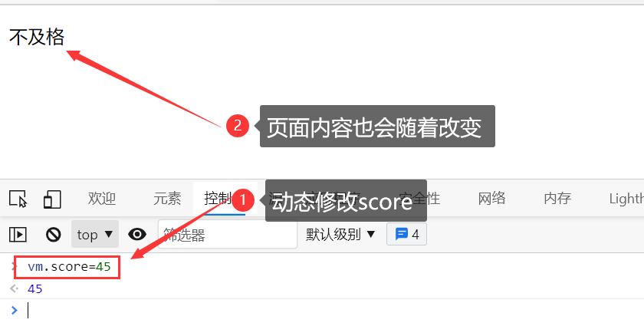This screenshot has height=336, width=644.
Task: Click the red step 1 annotation circle
Action: point(243,200)
